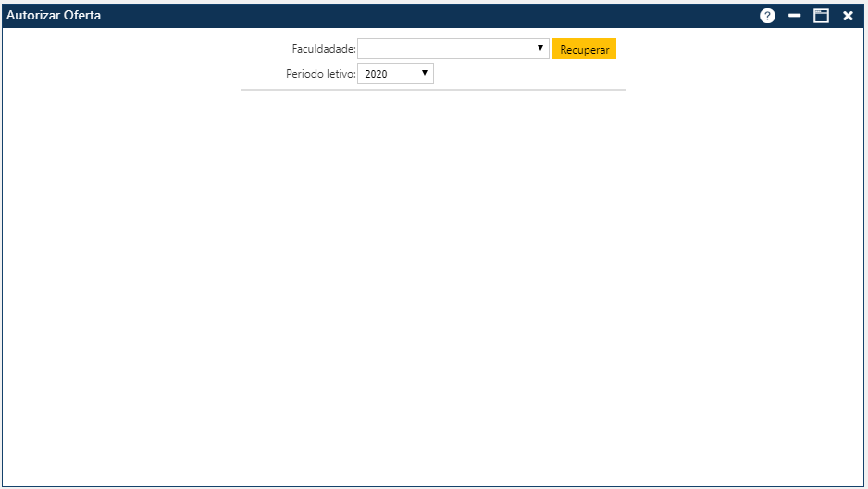Click the Periodo letivo label text
The height and width of the screenshot is (489, 868).
(x=320, y=74)
